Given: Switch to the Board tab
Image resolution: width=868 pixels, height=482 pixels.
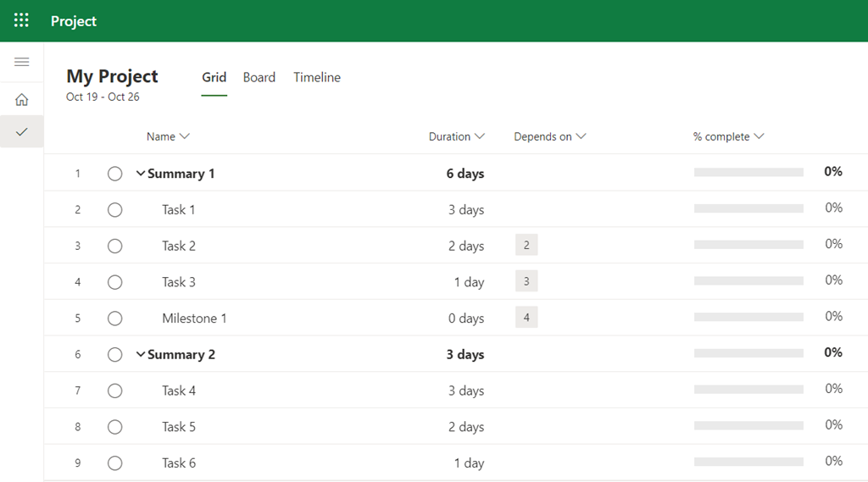Looking at the screenshot, I should tap(259, 77).
